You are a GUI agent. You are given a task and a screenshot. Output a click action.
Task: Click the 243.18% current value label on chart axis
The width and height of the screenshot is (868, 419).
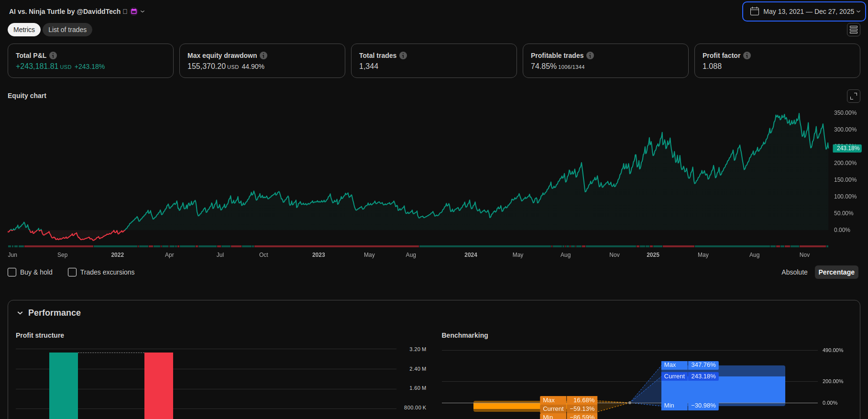click(847, 148)
